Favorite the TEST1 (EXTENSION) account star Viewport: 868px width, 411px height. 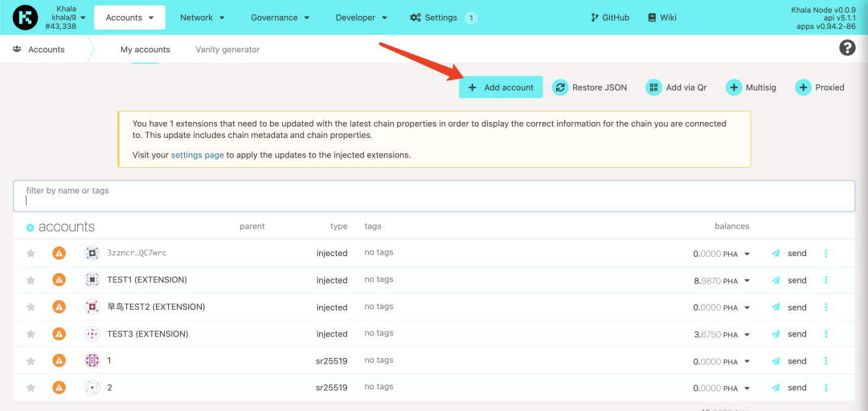coord(31,280)
